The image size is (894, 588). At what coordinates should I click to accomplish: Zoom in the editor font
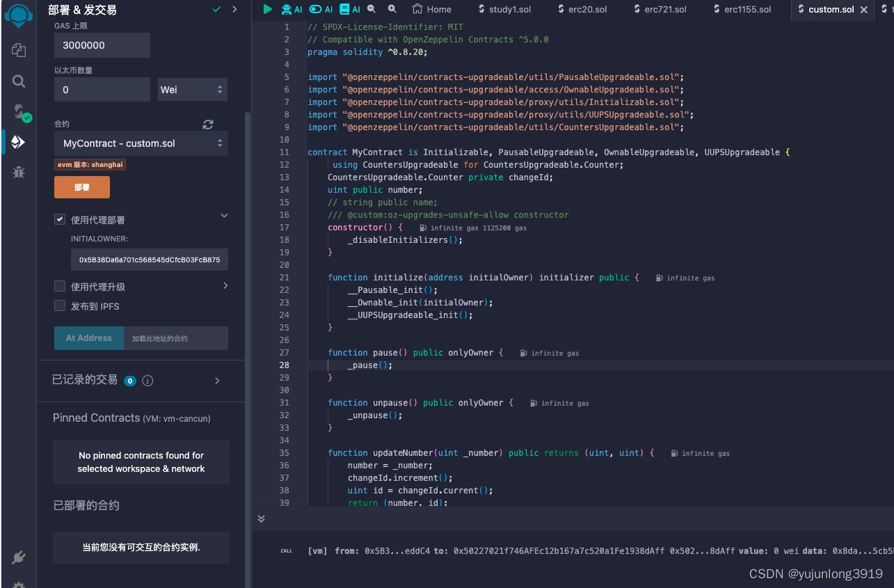click(x=392, y=9)
